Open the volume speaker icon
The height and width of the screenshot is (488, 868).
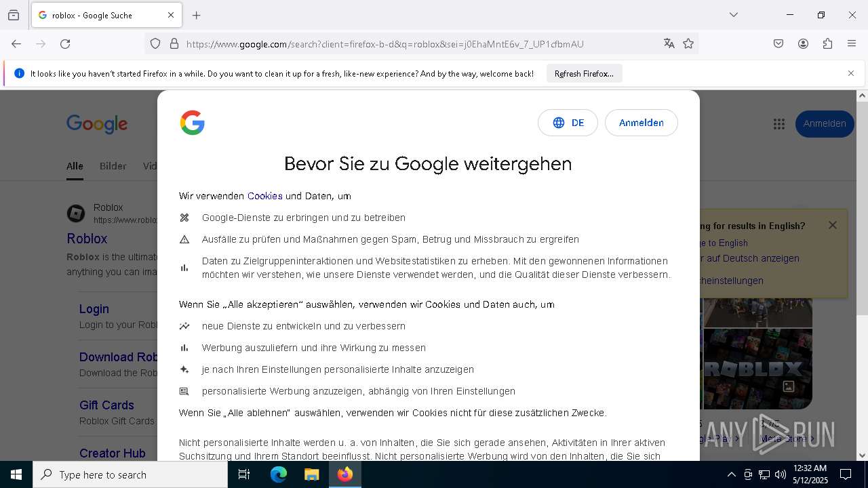pos(781,474)
